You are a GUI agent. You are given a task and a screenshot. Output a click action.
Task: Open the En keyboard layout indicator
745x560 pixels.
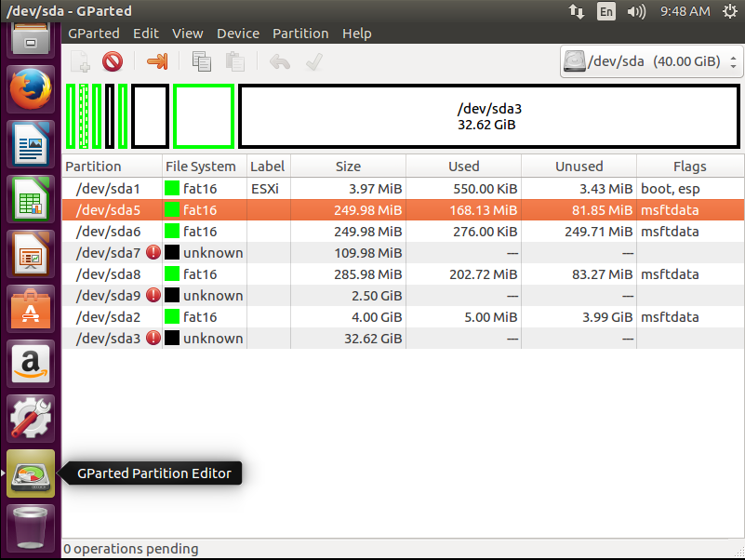(606, 12)
